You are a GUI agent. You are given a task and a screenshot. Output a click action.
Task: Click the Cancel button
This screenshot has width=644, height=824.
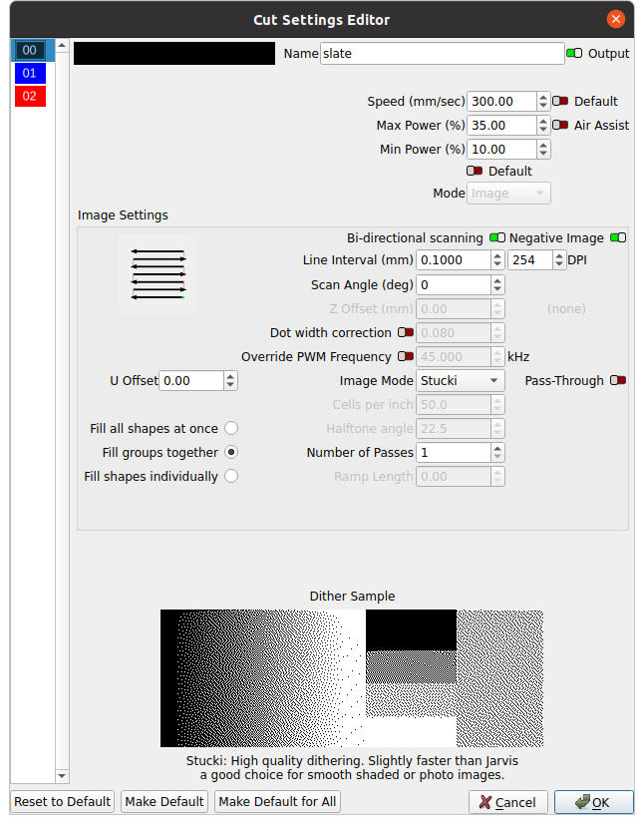coord(508,802)
